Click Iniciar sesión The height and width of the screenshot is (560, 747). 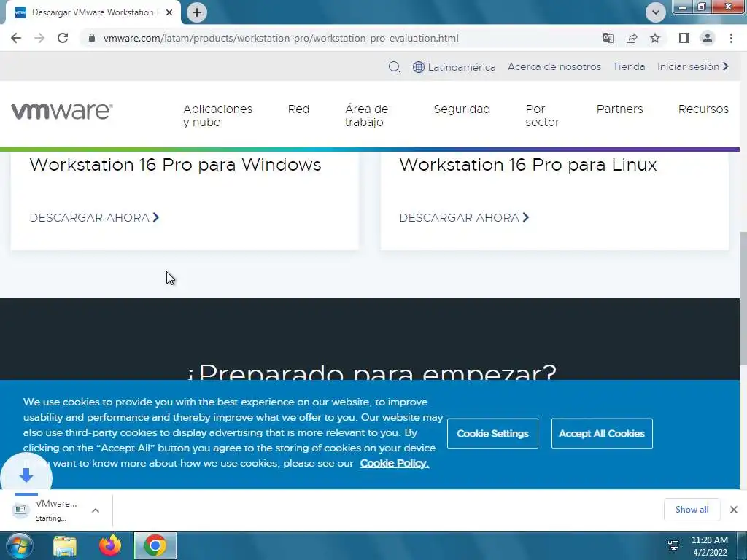pyautogui.click(x=693, y=66)
